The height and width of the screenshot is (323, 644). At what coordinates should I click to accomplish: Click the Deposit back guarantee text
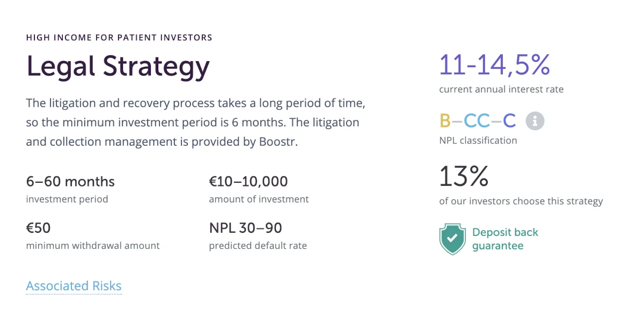tap(505, 239)
